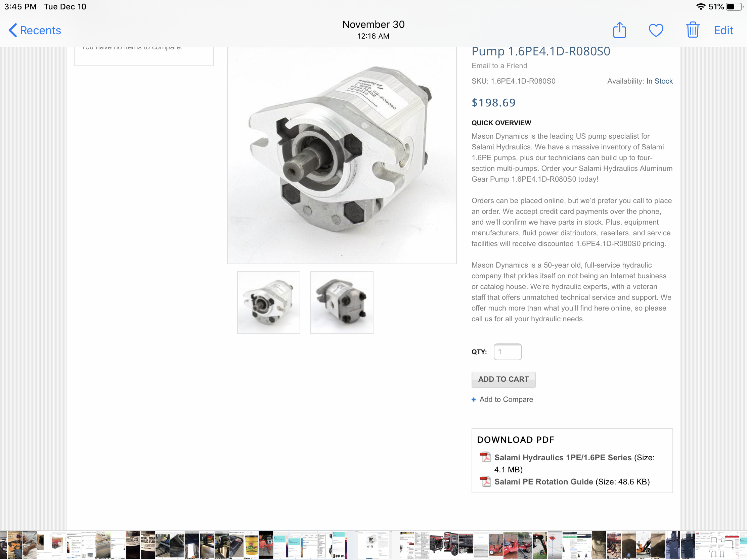Pick the red generator photo in filmstrip
The image size is (747, 560).
[436, 545]
